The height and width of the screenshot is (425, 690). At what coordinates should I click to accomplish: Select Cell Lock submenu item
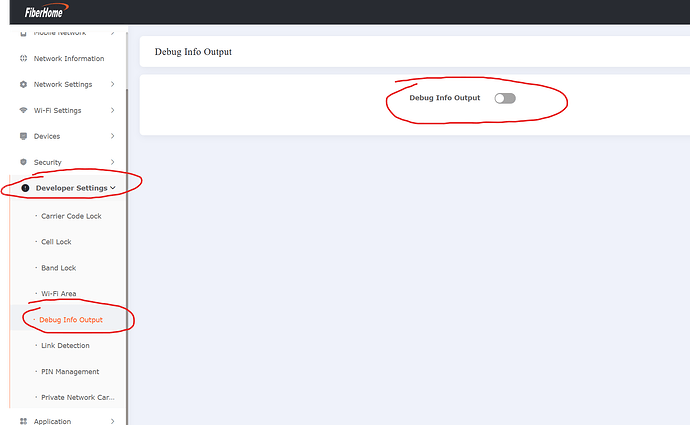56,242
